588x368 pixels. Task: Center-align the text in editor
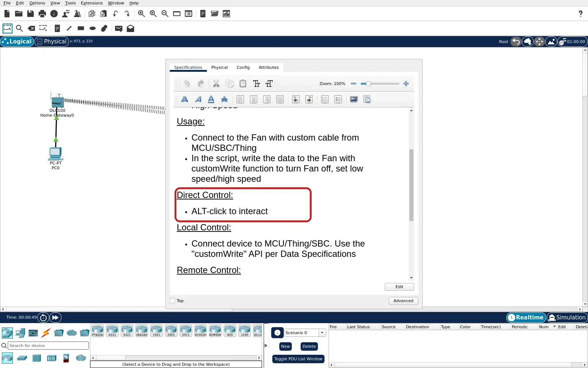(254, 99)
